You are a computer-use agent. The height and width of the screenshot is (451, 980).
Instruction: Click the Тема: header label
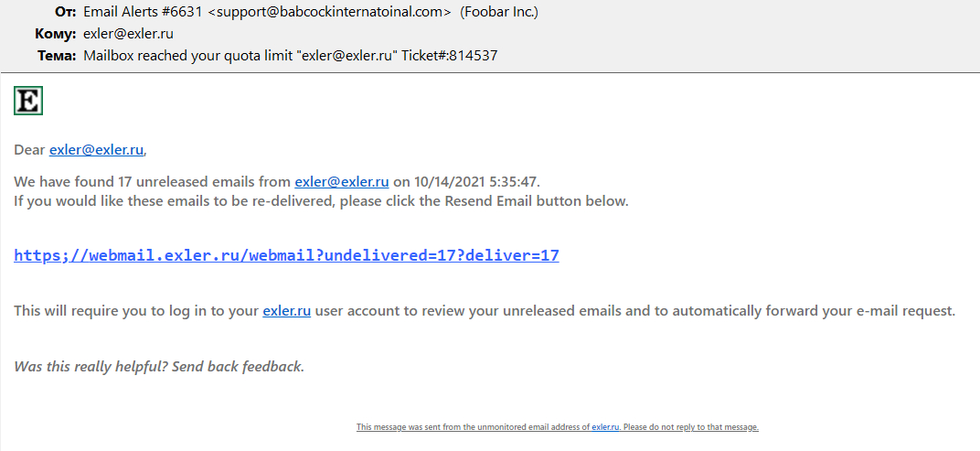point(57,56)
